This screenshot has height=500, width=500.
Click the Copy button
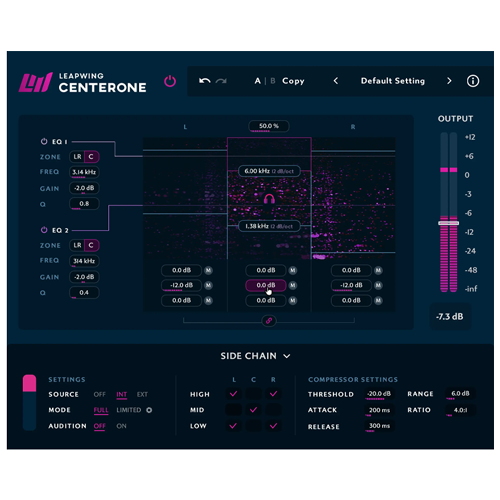tap(293, 81)
